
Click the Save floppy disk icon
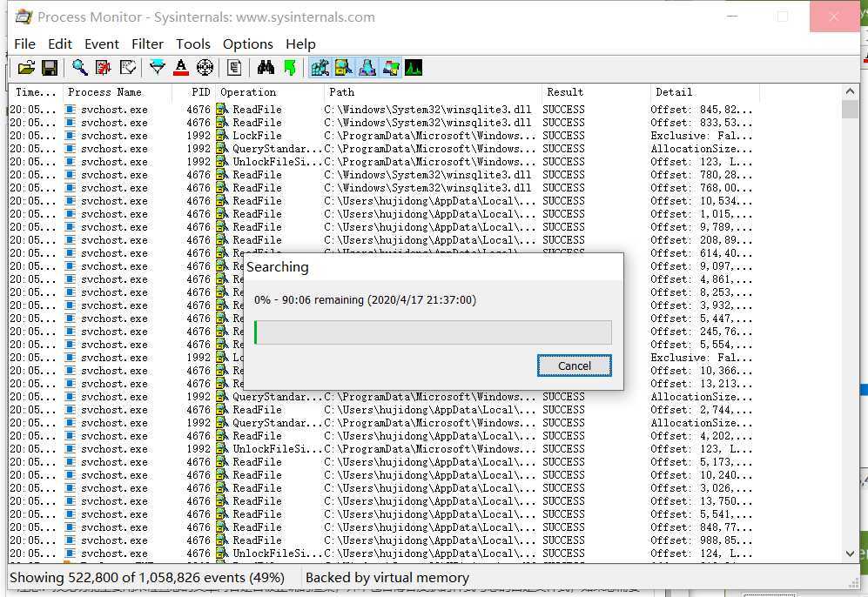pyautogui.click(x=50, y=68)
